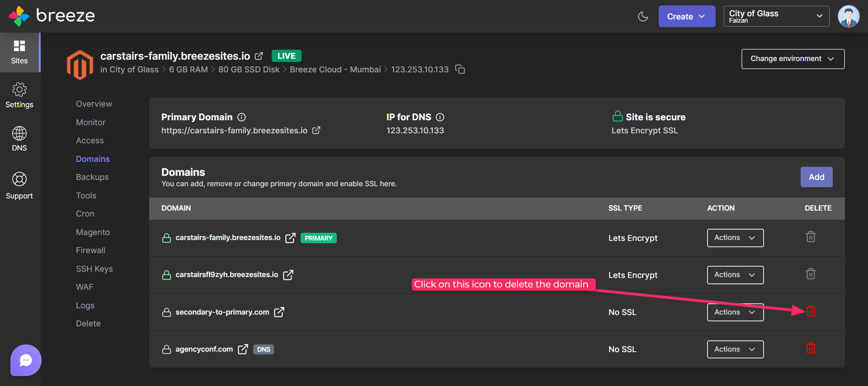Open carstairsfl9zyh.breezesites.io external link icon
This screenshot has height=386, width=868.
pos(288,275)
